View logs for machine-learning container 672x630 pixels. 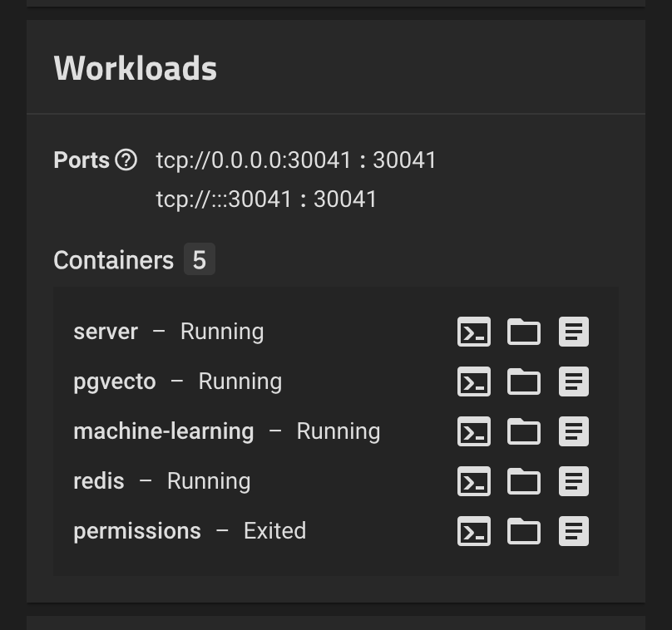pos(574,431)
